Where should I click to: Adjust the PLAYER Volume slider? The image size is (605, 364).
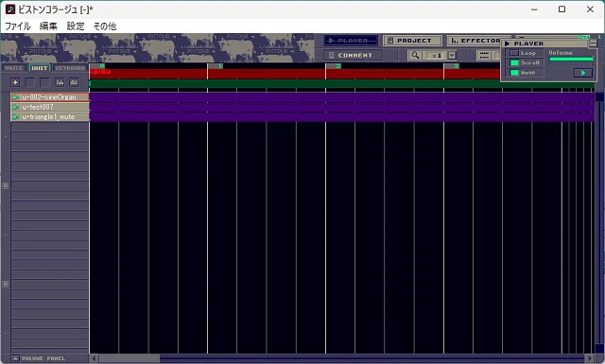click(571, 60)
